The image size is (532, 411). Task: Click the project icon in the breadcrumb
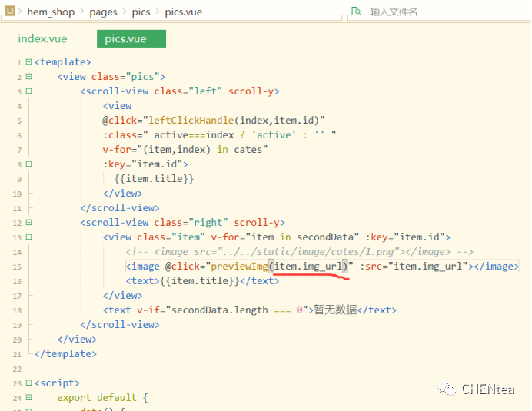tap(11, 12)
